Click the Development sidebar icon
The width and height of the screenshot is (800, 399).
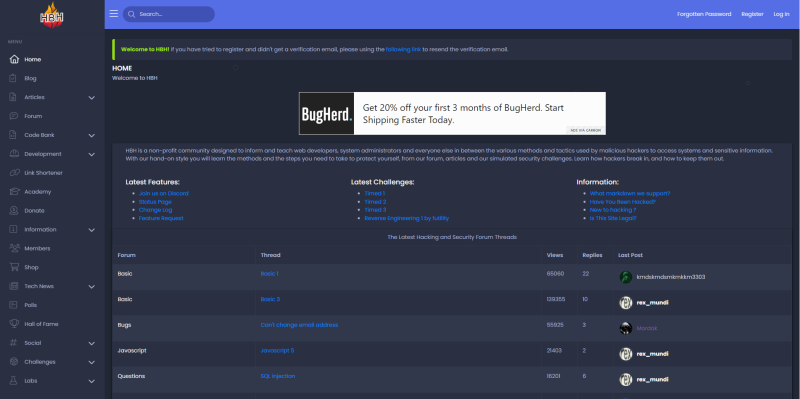(14, 154)
